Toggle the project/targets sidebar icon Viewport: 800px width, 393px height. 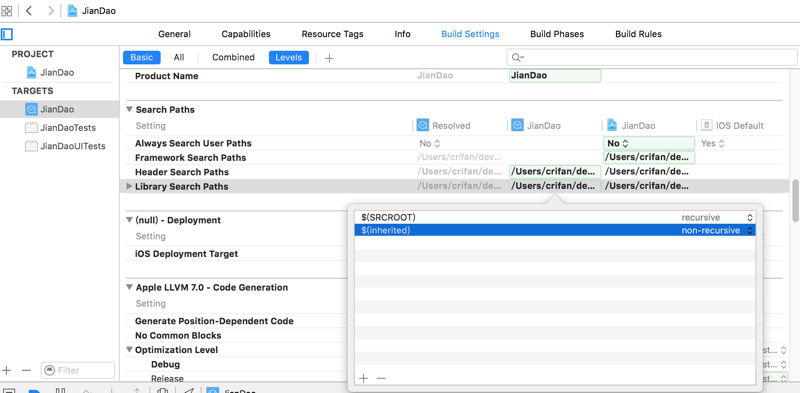pyautogui.click(x=7, y=34)
